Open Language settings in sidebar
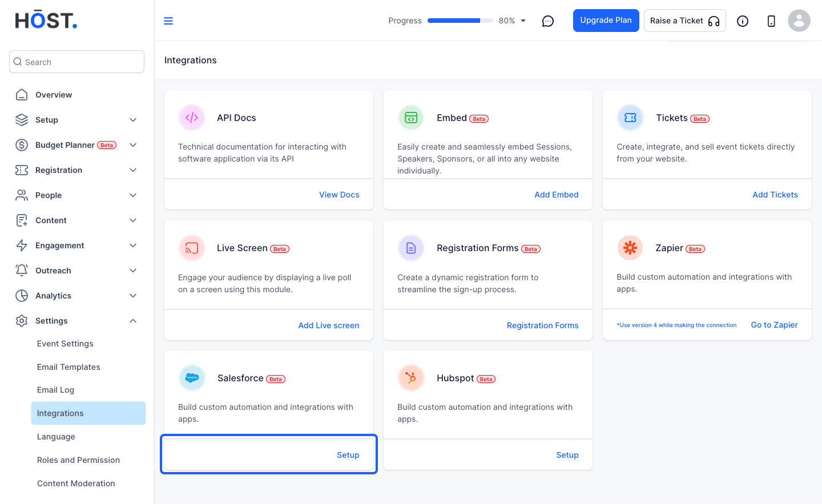The image size is (822, 504). click(56, 437)
